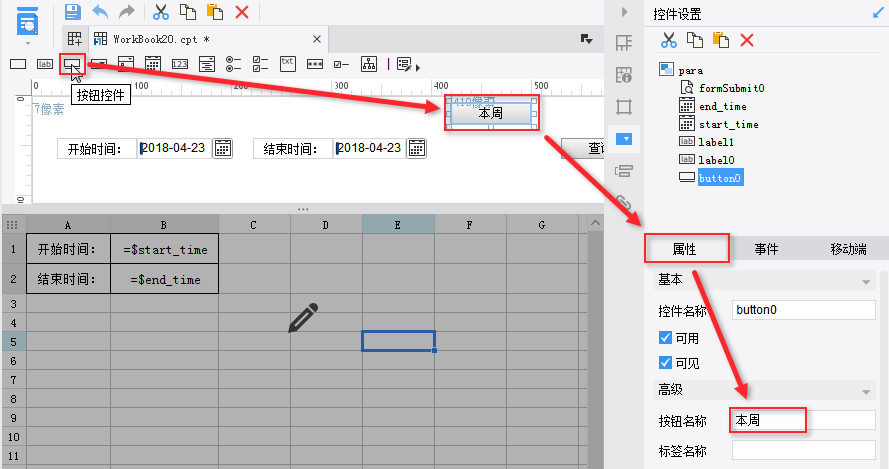Image resolution: width=889 pixels, height=469 pixels.
Task: Click the redo arrow in main toolbar
Action: (x=127, y=11)
